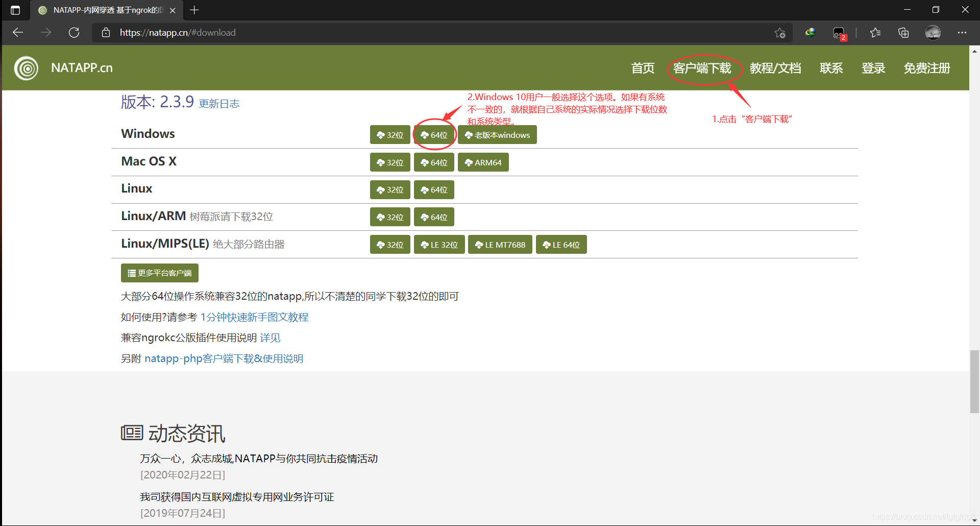Download Windows 32位 client
The width and height of the screenshot is (980, 526).
[390, 135]
